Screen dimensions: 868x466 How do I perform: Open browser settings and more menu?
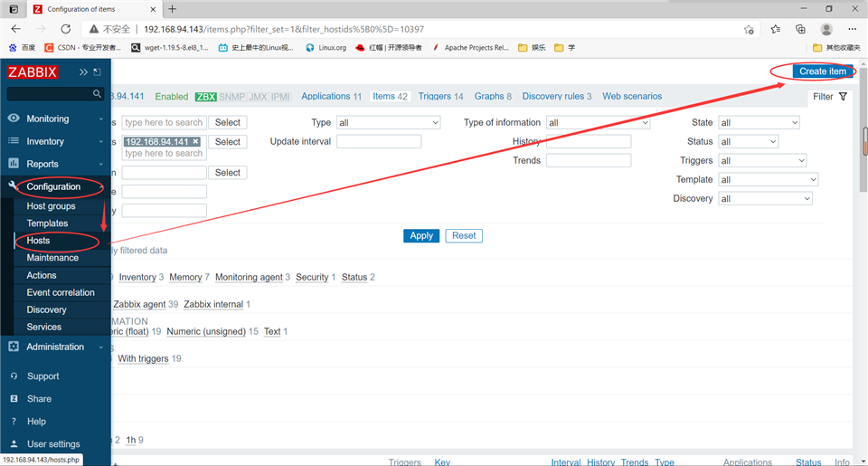point(852,29)
